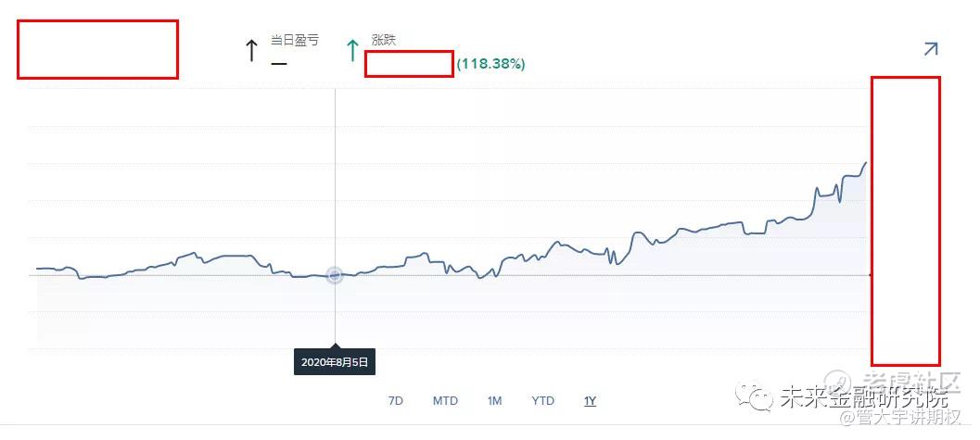Click the WeChat logo in the watermark

(754, 397)
